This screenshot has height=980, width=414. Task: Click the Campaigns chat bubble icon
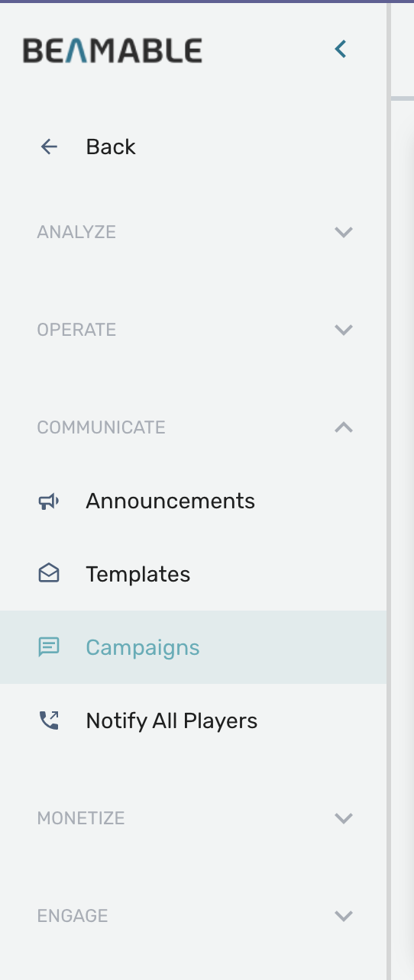(x=49, y=647)
